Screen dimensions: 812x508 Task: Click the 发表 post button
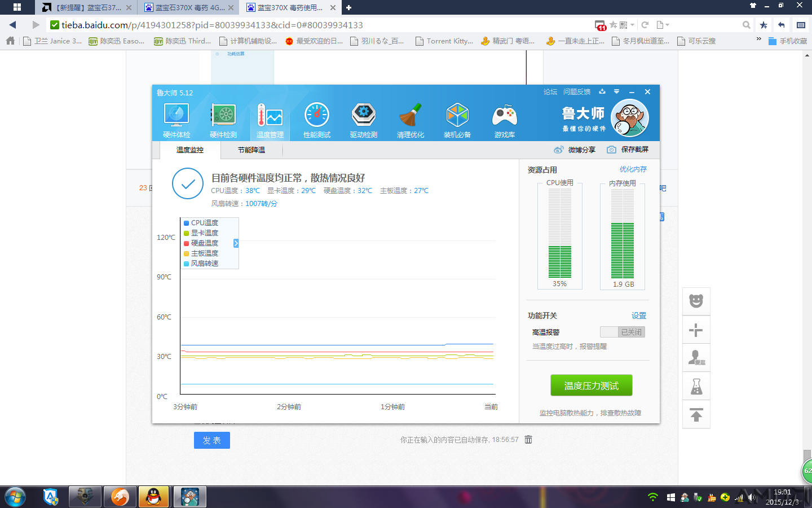coord(212,440)
